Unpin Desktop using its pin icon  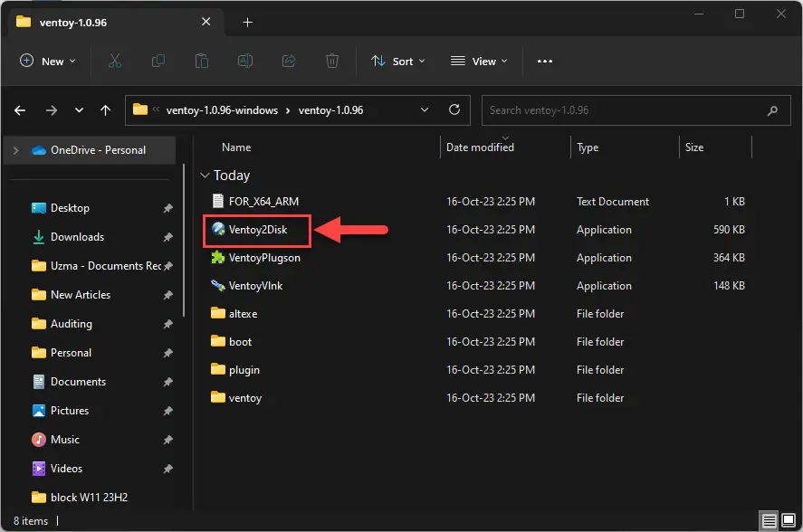point(168,208)
